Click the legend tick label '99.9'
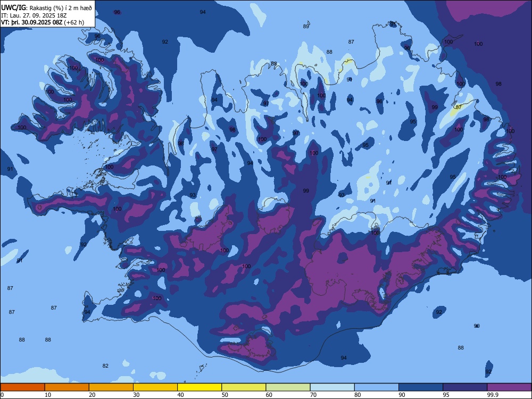This screenshot has width=532, height=399. coord(492,395)
